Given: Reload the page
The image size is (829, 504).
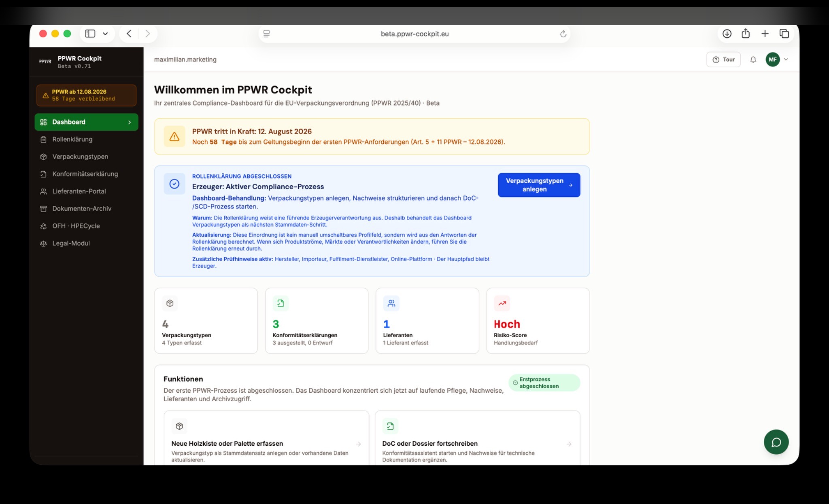Looking at the screenshot, I should click(x=563, y=34).
